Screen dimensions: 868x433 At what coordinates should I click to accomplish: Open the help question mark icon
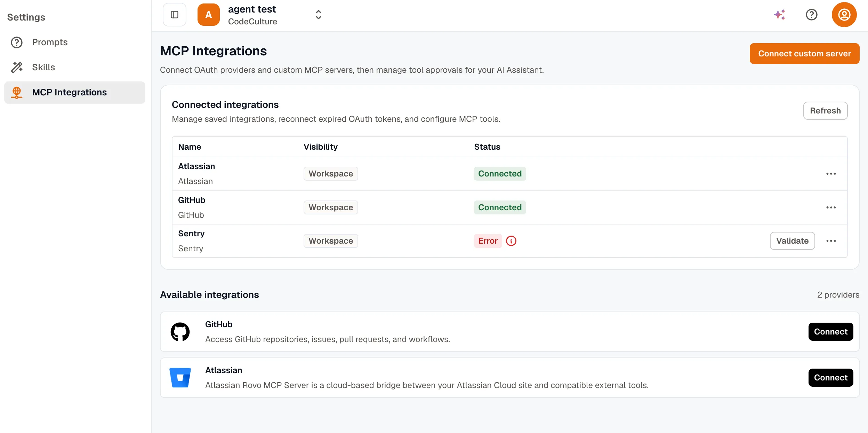coord(812,15)
